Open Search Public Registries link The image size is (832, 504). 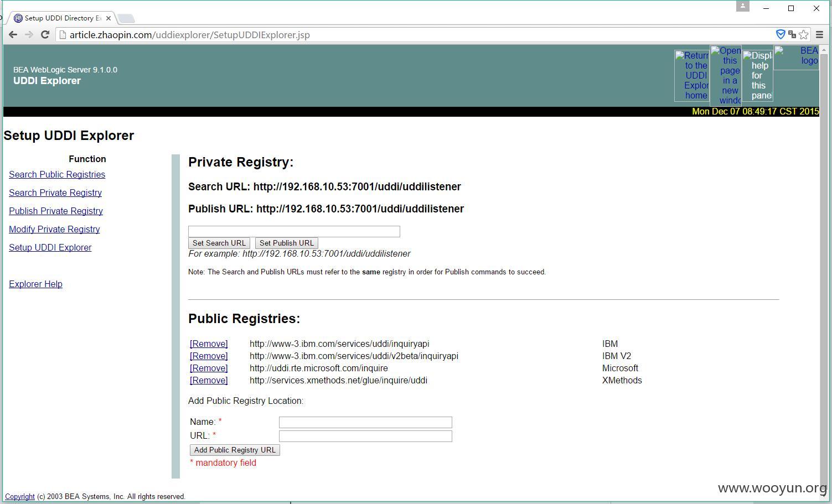coord(57,175)
